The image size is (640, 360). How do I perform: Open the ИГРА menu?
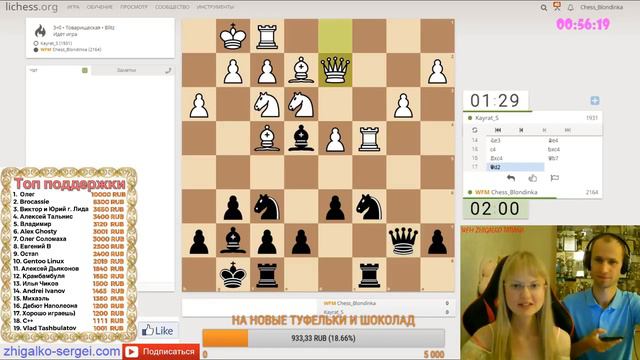tap(73, 7)
